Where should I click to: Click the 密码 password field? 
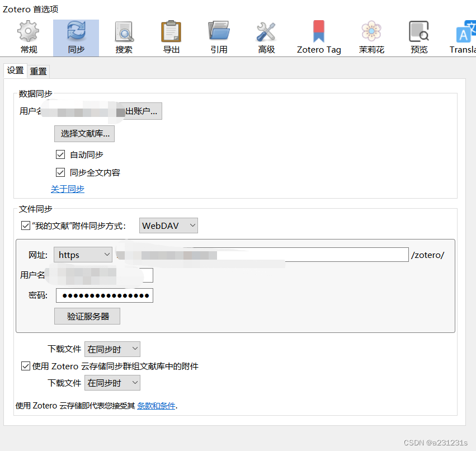105,295
